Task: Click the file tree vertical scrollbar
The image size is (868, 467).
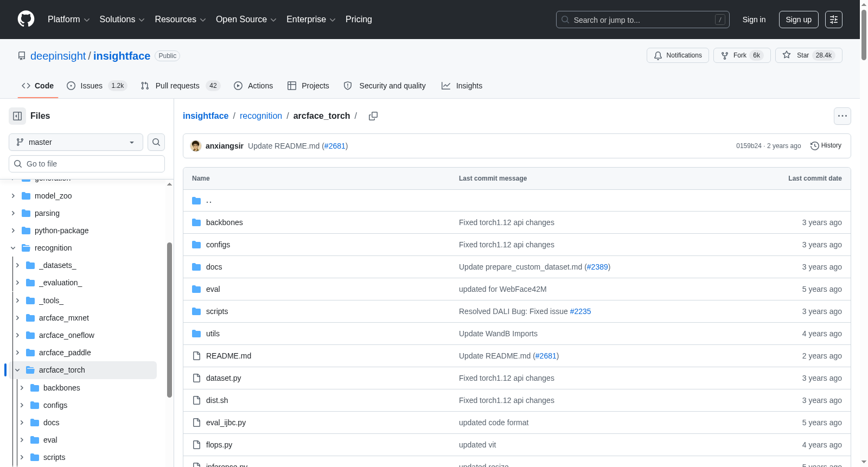Action: [169, 320]
